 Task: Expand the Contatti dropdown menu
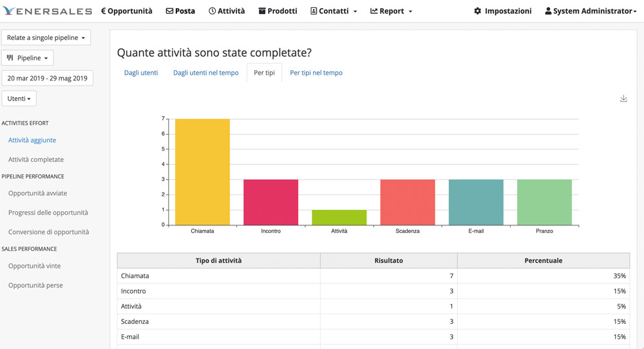(x=334, y=11)
